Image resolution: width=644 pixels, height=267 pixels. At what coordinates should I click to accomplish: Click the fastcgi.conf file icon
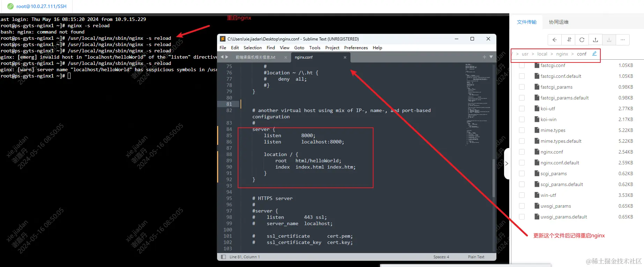click(x=537, y=65)
